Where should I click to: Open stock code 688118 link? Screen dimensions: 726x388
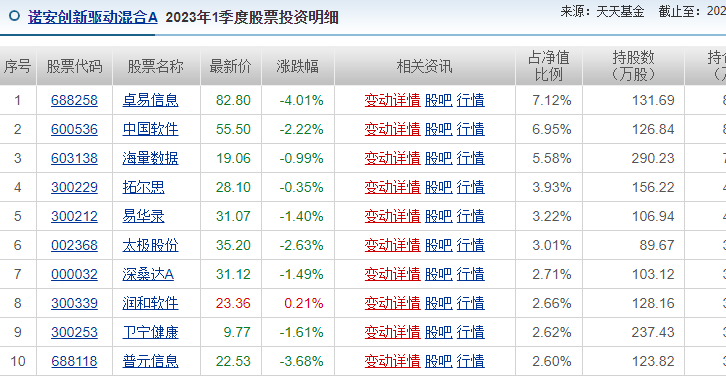point(74,361)
